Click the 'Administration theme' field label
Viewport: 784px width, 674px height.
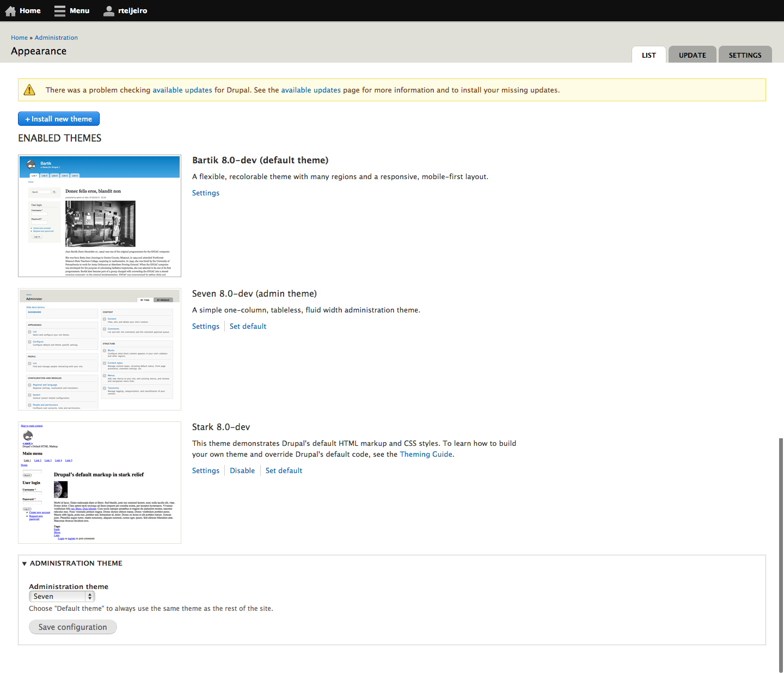click(x=69, y=586)
